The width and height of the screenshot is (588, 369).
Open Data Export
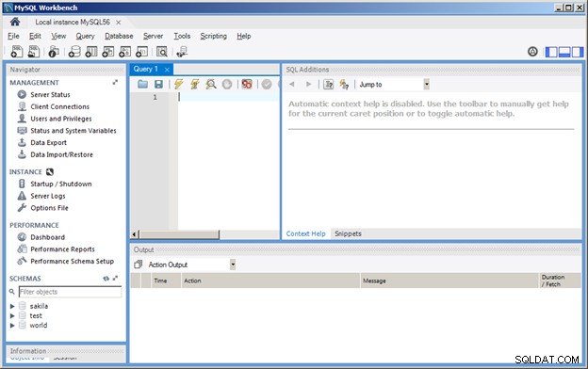(x=48, y=142)
